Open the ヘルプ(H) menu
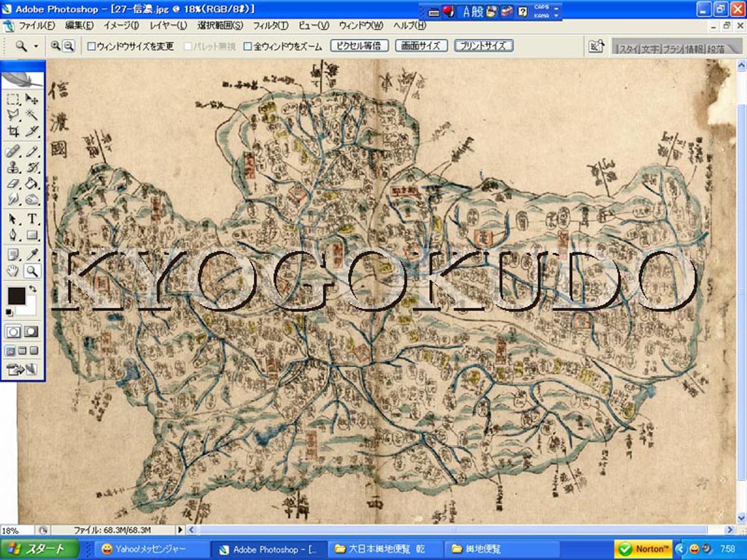This screenshot has height=560, width=747. (x=410, y=26)
